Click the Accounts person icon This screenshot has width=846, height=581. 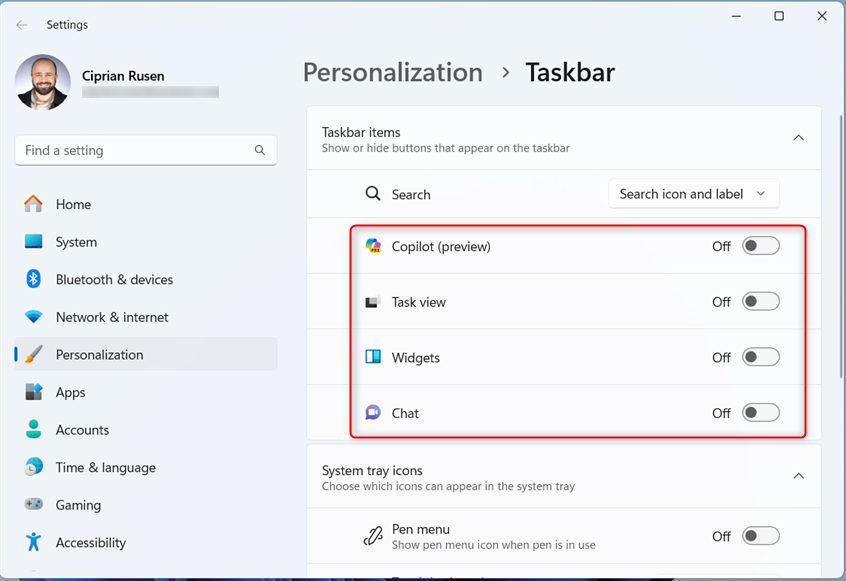pyautogui.click(x=33, y=429)
